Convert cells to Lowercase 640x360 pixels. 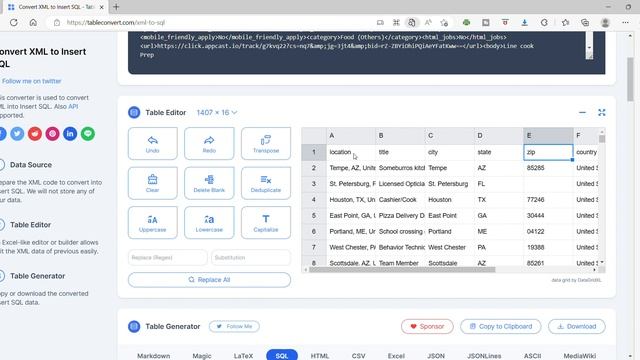(x=209, y=222)
